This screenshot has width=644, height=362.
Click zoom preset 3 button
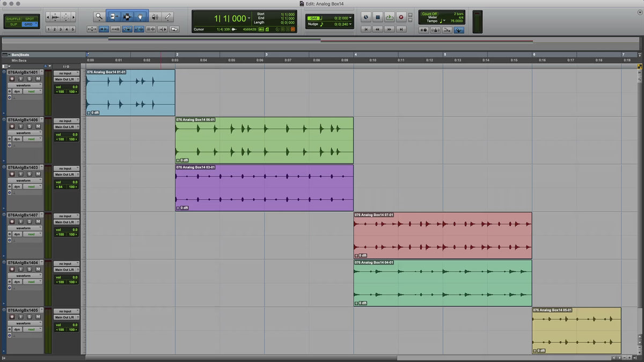61,29
